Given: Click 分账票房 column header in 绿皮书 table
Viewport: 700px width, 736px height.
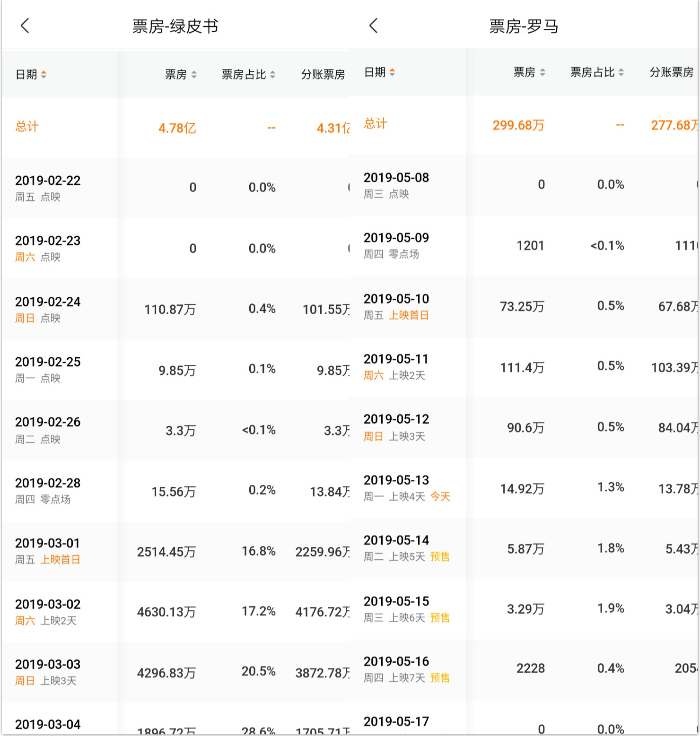Looking at the screenshot, I should pyautogui.click(x=324, y=74).
